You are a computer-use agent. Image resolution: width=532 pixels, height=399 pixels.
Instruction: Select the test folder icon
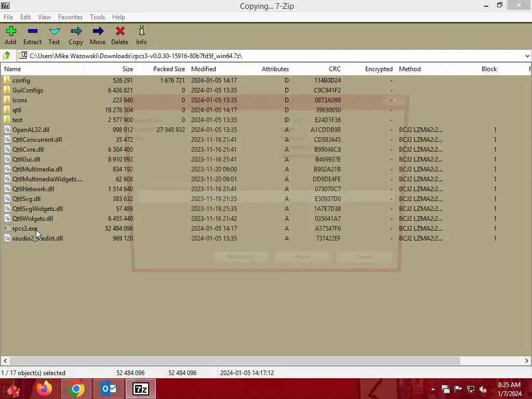click(x=7, y=120)
